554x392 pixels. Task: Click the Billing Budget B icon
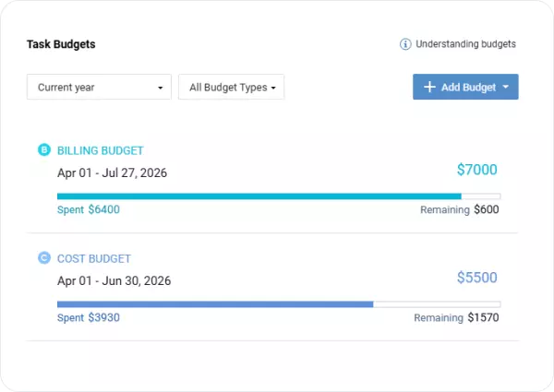point(44,149)
